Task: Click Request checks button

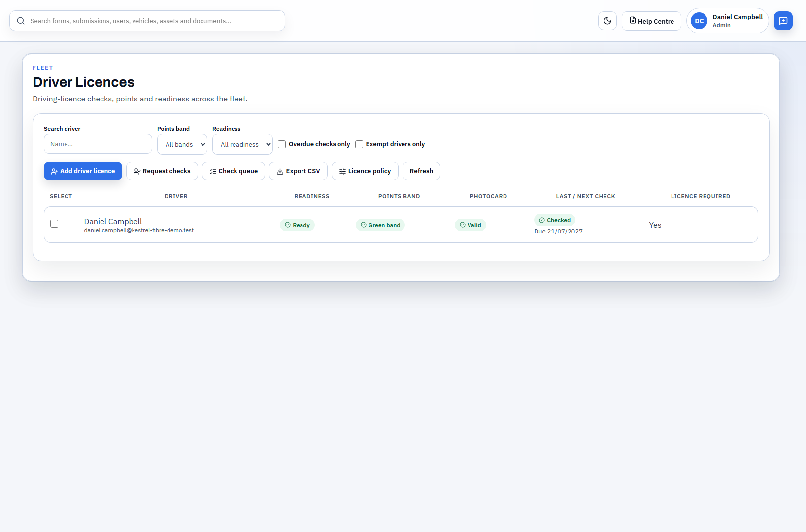Action: (162, 171)
